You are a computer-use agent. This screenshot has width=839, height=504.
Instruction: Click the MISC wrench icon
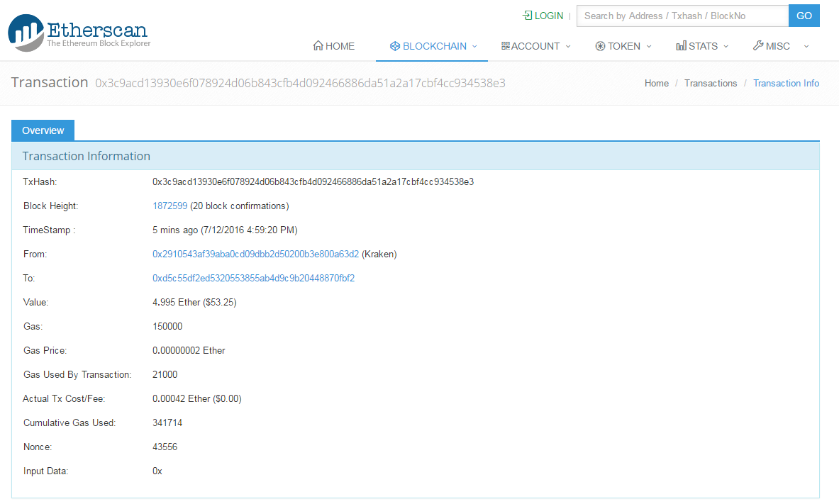point(757,45)
